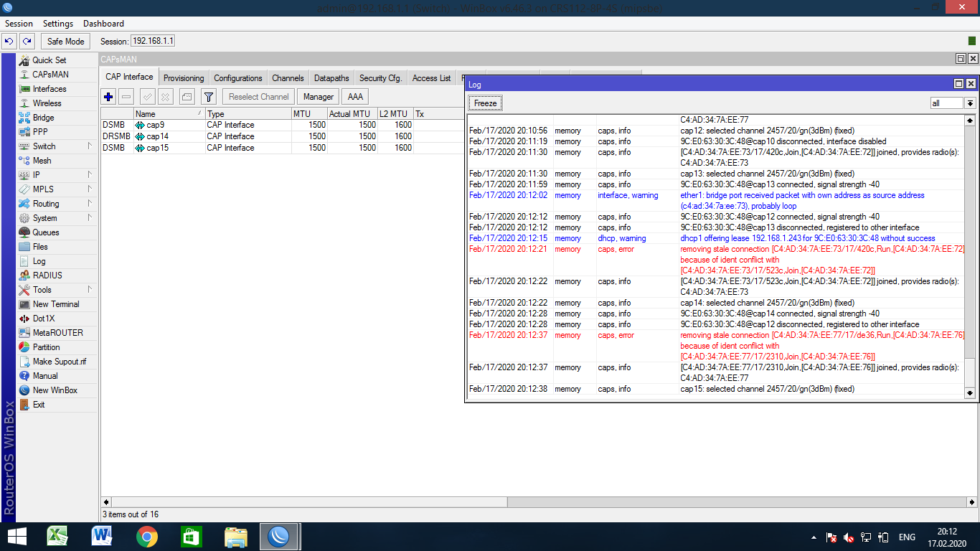Image resolution: width=980 pixels, height=551 pixels.
Task: Freeze the Log window
Action: click(485, 103)
